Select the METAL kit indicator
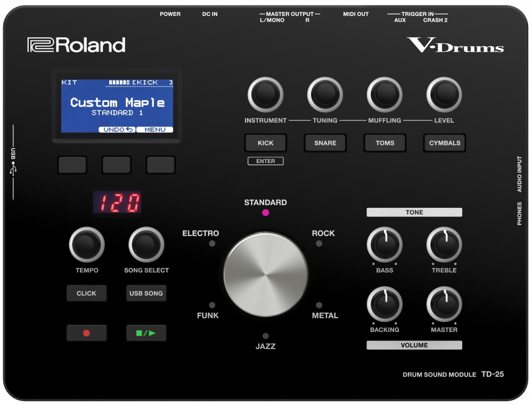The height and width of the screenshot is (405, 532). pos(319,305)
